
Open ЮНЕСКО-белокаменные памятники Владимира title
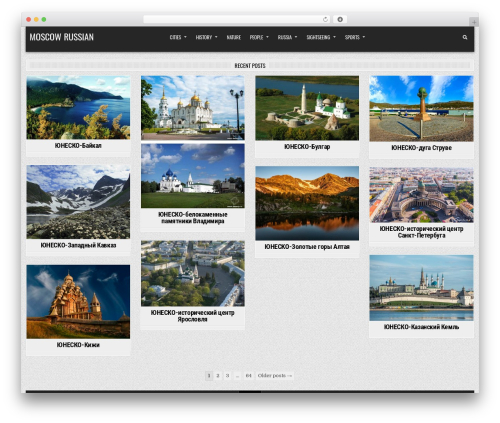click(x=193, y=218)
